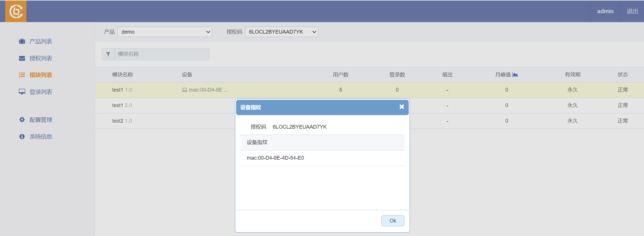The image size is (644, 236).
Task: Click the list icon beside 模块列表
Action: [22, 75]
